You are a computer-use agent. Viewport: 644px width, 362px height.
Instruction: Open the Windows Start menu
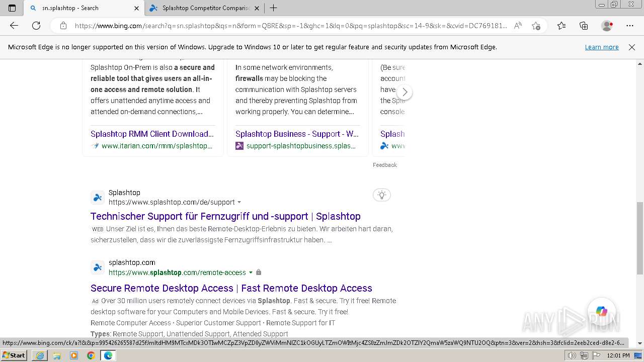click(14, 355)
